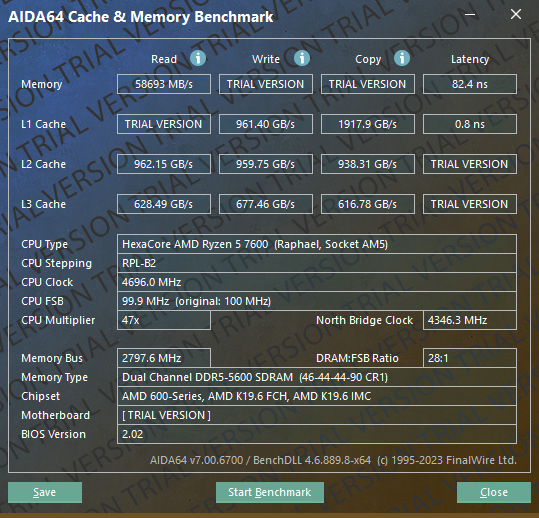This screenshot has height=518, width=539.
Task: Click the Write info icon
Action: coord(301,58)
